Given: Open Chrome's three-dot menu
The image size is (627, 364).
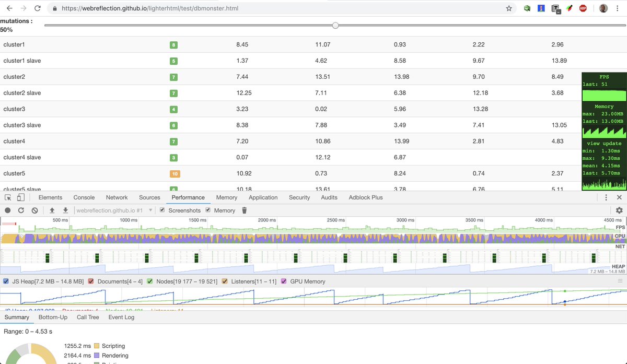Looking at the screenshot, I should tap(619, 8).
